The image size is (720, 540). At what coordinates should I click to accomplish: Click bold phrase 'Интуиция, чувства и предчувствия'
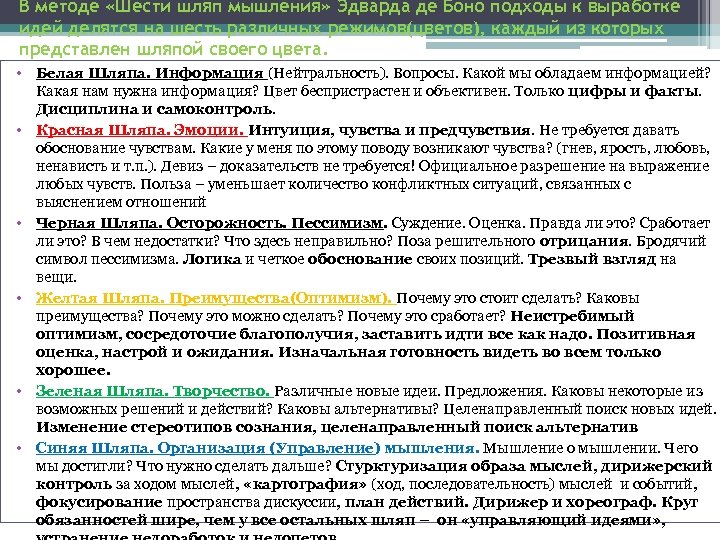pyautogui.click(x=389, y=130)
